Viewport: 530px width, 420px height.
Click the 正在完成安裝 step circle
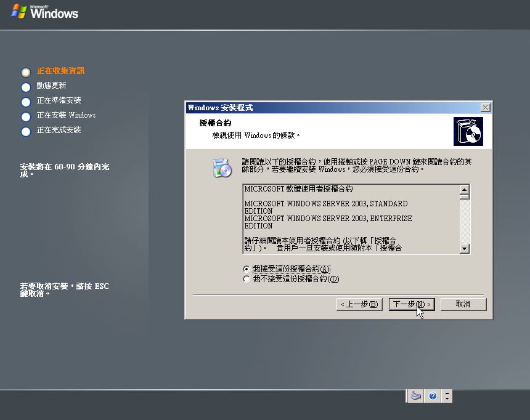tap(26, 132)
